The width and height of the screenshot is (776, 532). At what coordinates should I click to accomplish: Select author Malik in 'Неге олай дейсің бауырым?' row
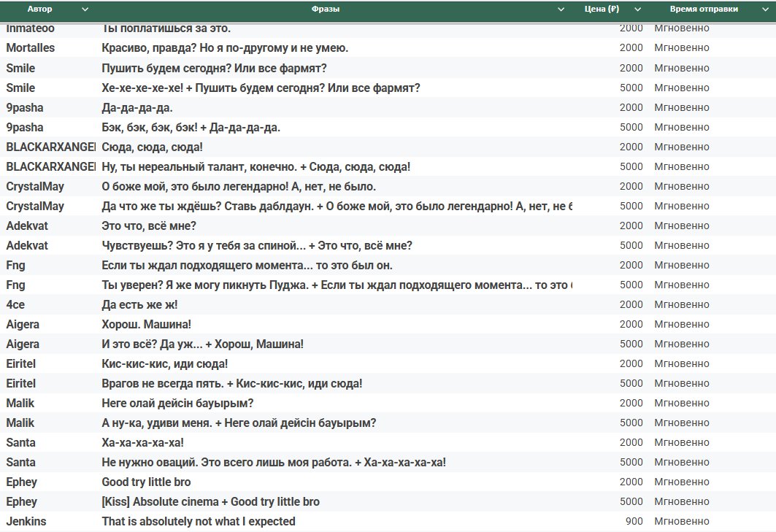point(20,404)
